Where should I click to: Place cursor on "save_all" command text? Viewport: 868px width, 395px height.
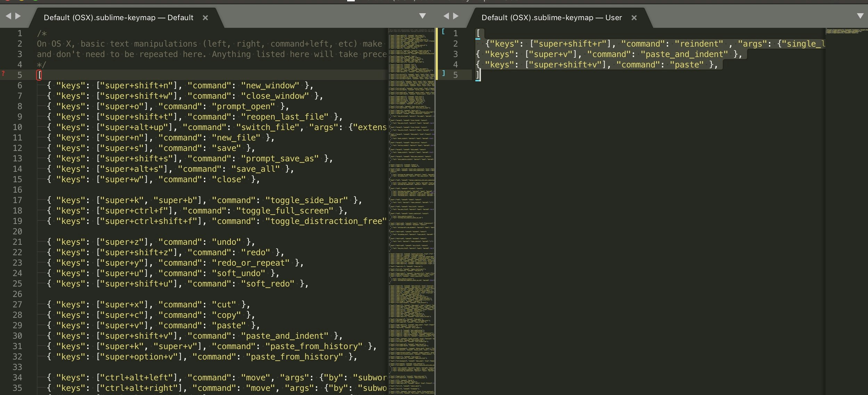[256, 169]
